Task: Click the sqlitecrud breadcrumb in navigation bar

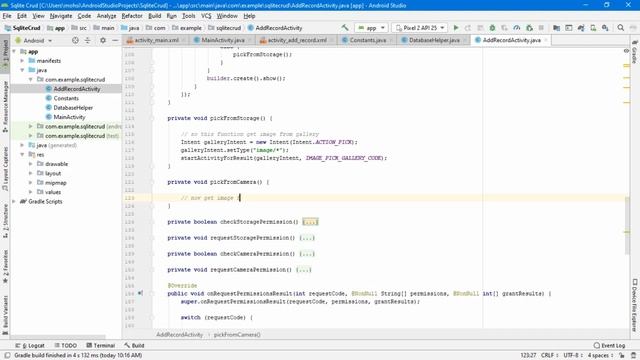Action: coord(224,28)
